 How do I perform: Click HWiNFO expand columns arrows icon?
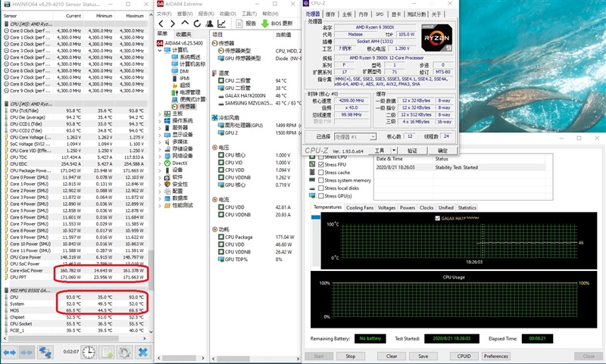10,352
